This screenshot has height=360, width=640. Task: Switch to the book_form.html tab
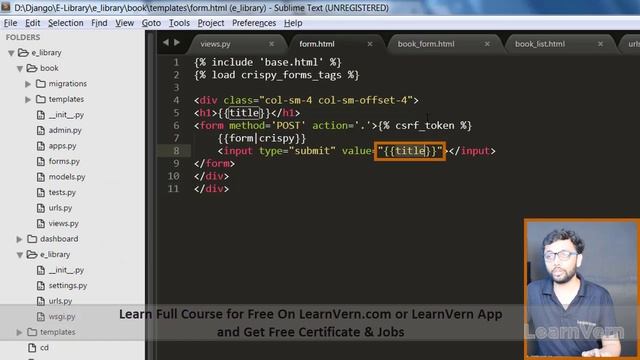(x=426, y=44)
